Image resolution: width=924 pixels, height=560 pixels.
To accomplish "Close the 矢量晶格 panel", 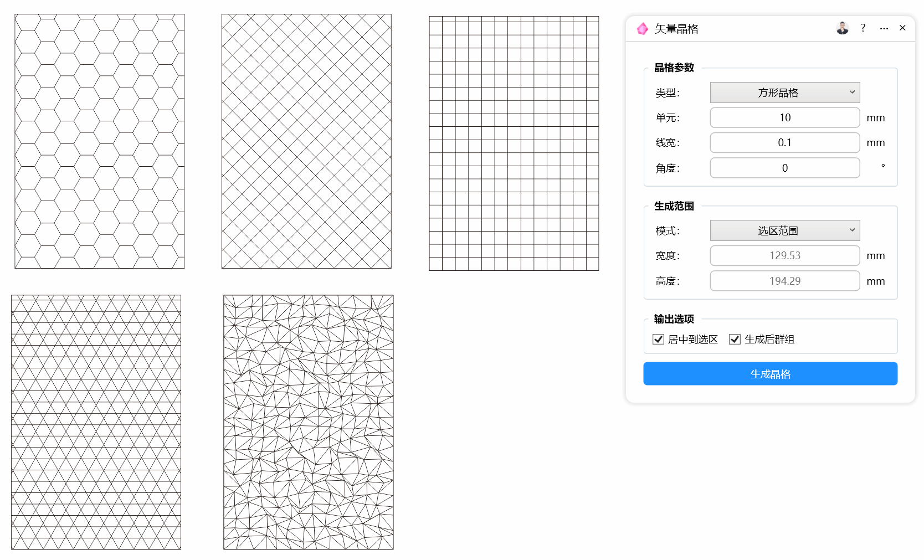I will (x=902, y=28).
